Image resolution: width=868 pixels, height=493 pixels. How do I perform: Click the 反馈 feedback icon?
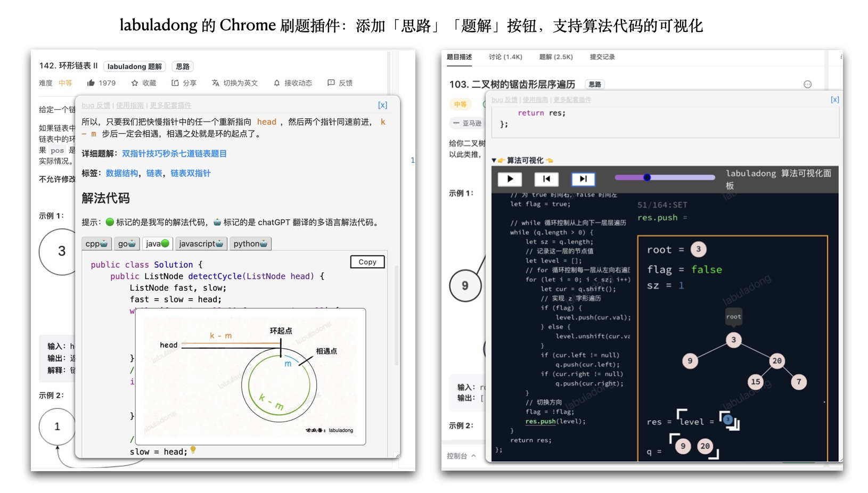pyautogui.click(x=331, y=83)
